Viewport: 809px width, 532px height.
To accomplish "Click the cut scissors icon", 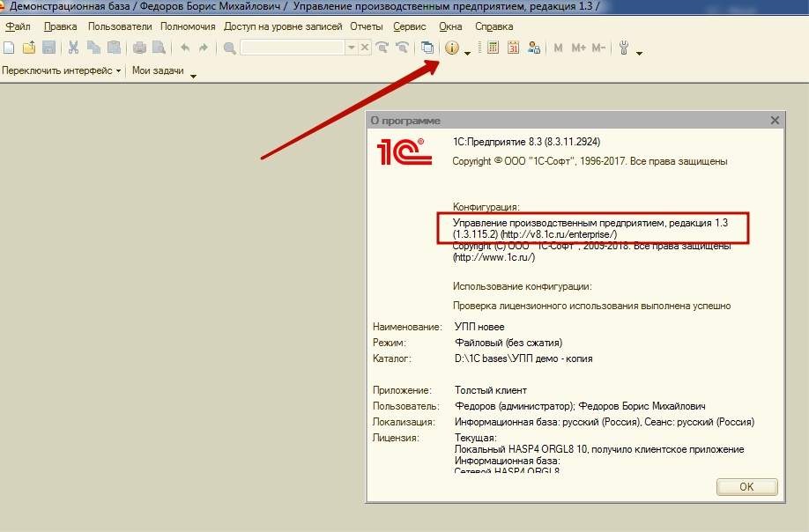I will 74,48.
